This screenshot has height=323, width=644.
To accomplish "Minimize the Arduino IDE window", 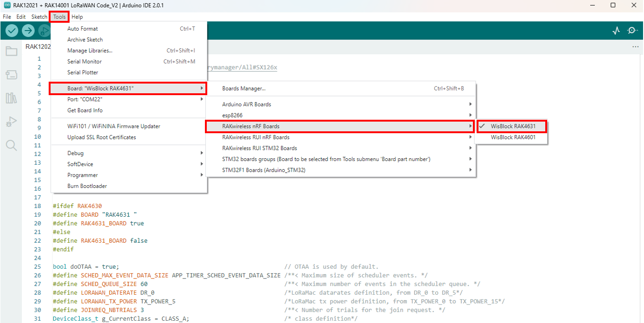I will tap(593, 5).
